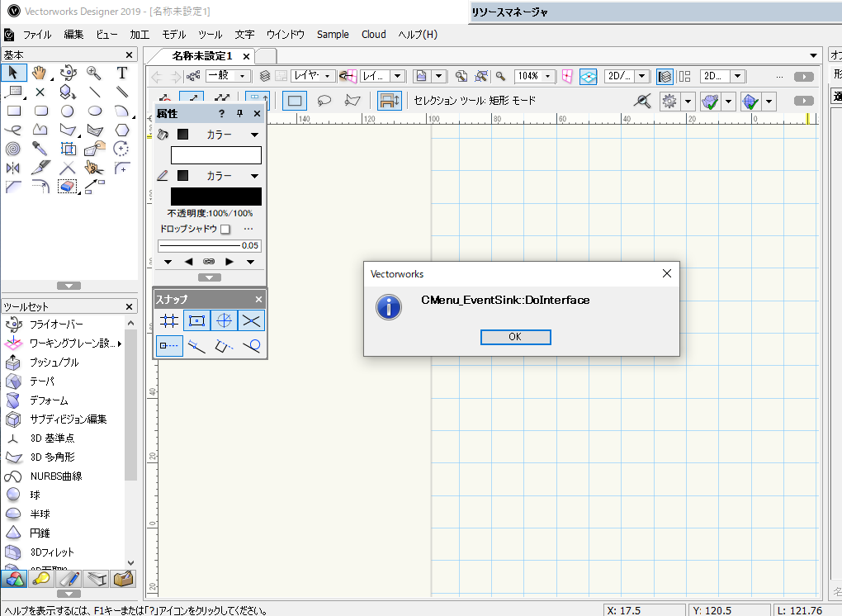842x616 pixels.
Task: Select the Rotate tool
Action: 122,149
